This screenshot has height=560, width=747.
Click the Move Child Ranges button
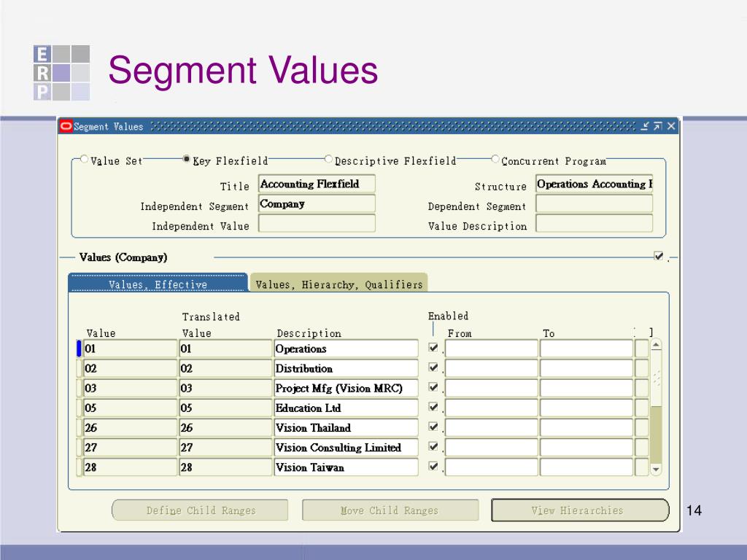[x=390, y=510]
